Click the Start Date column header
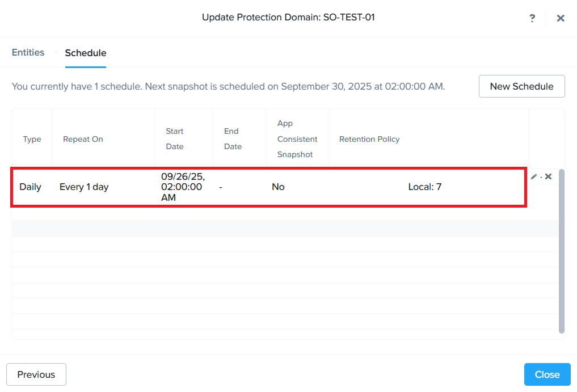 175,139
